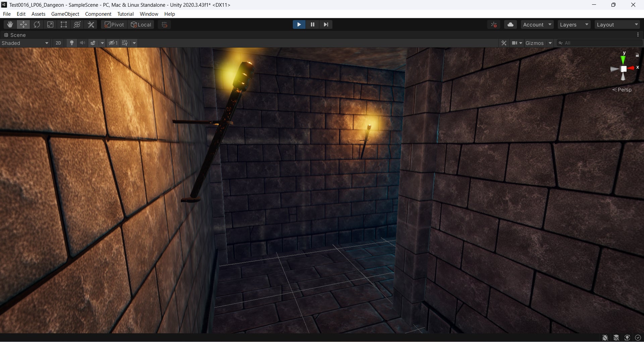Click the Step frame button

coord(326,24)
